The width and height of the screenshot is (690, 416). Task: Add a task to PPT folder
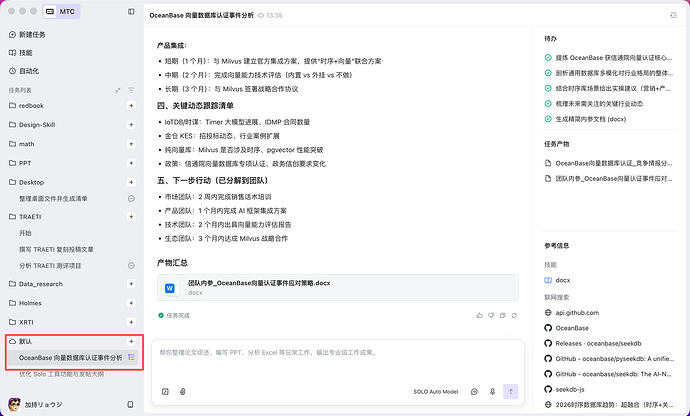(131, 163)
